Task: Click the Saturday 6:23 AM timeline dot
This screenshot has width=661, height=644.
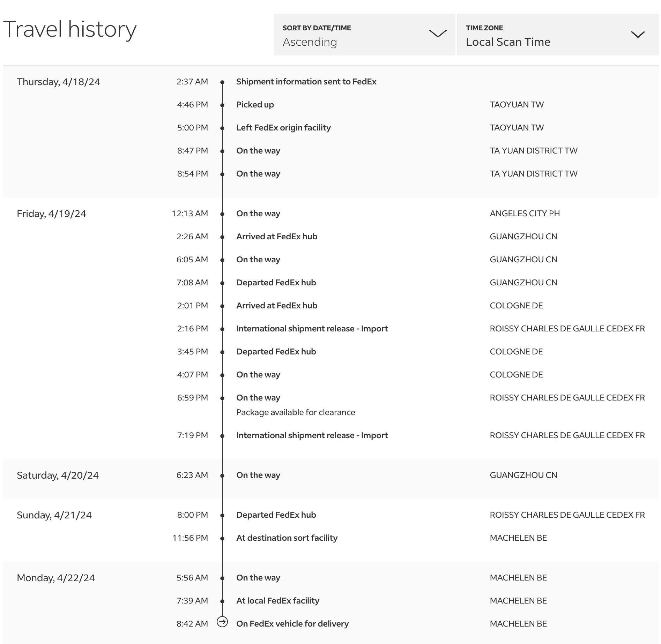Action: (x=222, y=475)
